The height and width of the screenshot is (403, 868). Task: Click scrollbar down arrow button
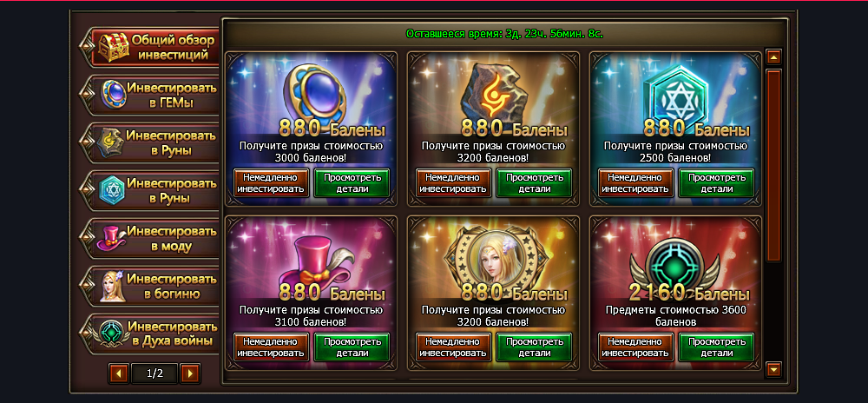click(773, 368)
